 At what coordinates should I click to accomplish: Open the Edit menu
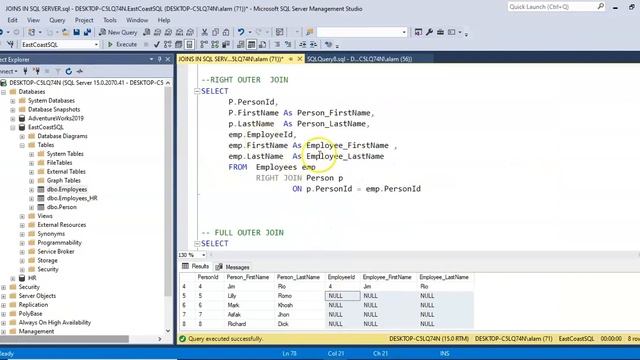[12, 20]
